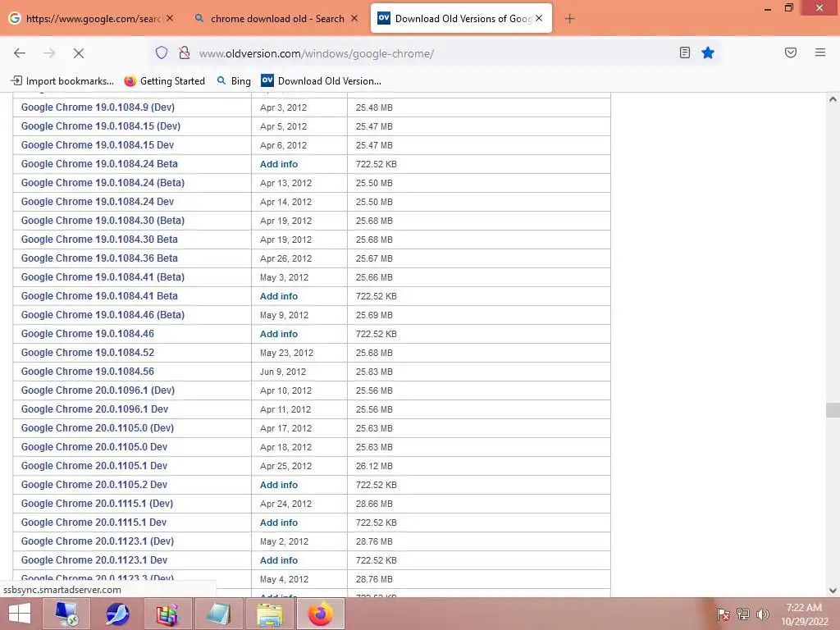Toggle reader view icon in address bar
This screenshot has width=840, height=630.
coord(685,52)
